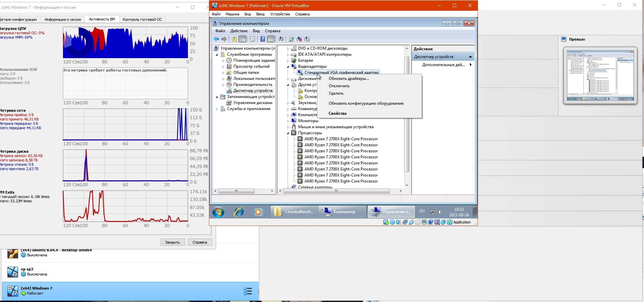This screenshot has height=302, width=644.
Task: Click the optical disk status bar icon
Action: (392, 222)
